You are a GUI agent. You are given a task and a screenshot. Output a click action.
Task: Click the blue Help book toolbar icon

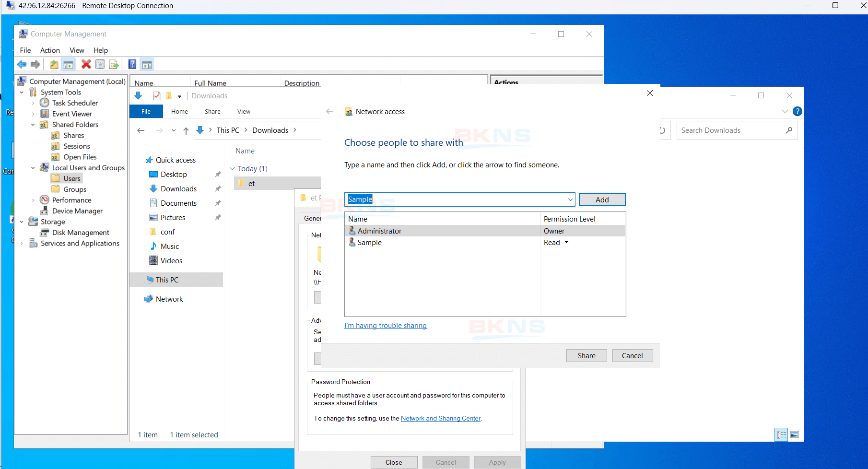(x=132, y=64)
